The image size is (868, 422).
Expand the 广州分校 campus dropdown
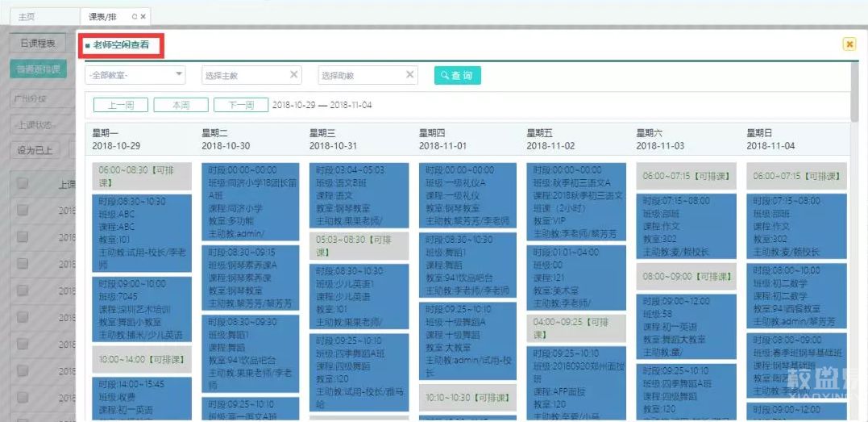click(40, 98)
